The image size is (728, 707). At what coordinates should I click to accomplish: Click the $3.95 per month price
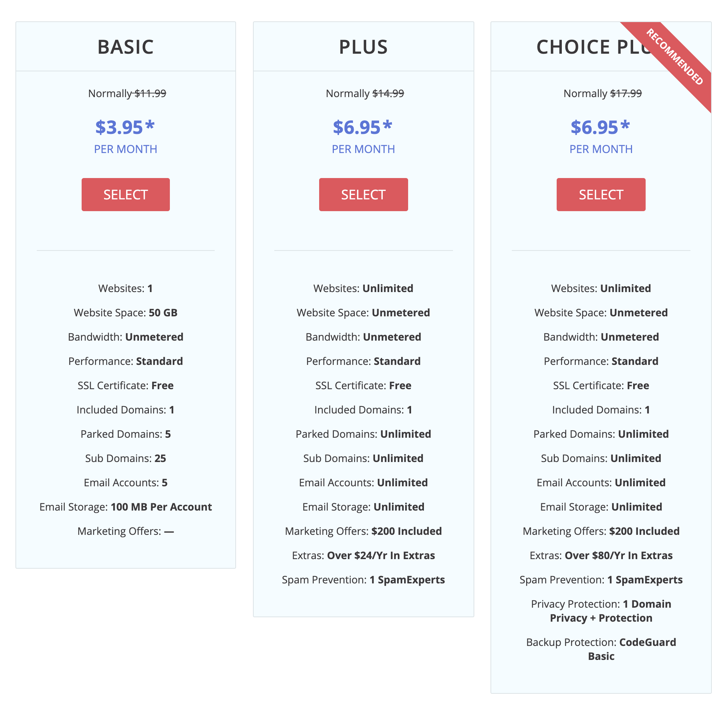tap(125, 127)
